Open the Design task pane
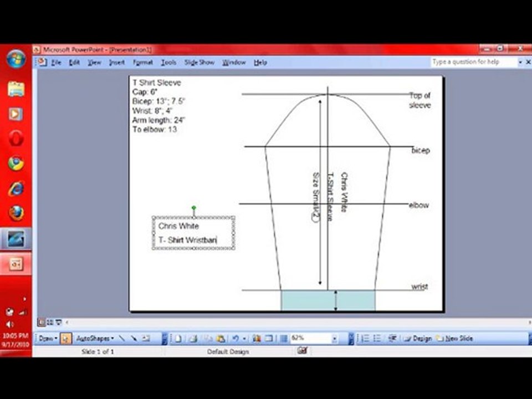 (x=418, y=338)
